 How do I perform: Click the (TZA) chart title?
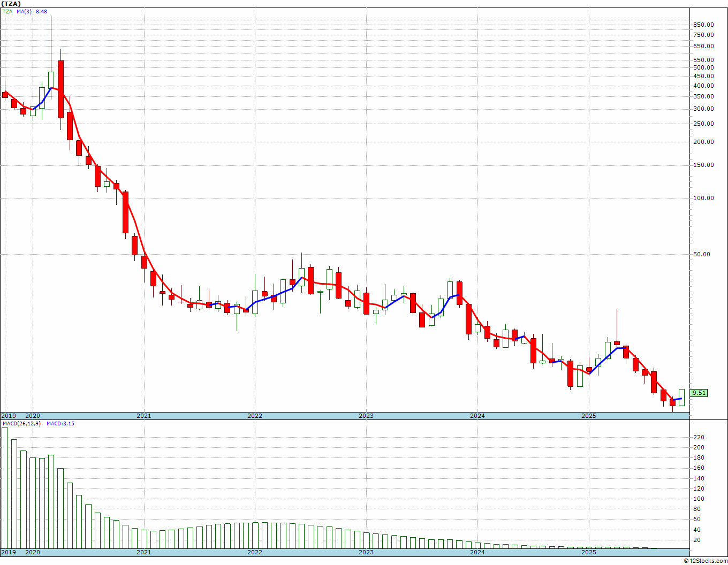[11, 4]
